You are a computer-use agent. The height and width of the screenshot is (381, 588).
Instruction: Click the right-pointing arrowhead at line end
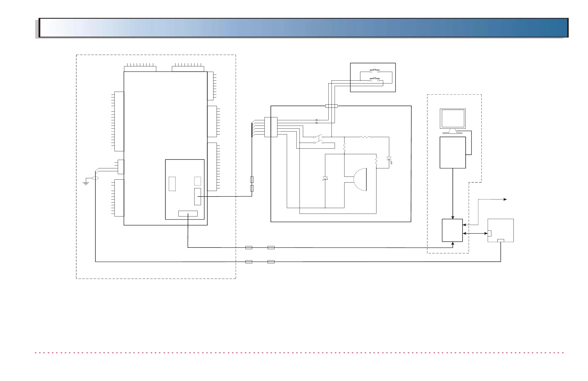(505, 199)
